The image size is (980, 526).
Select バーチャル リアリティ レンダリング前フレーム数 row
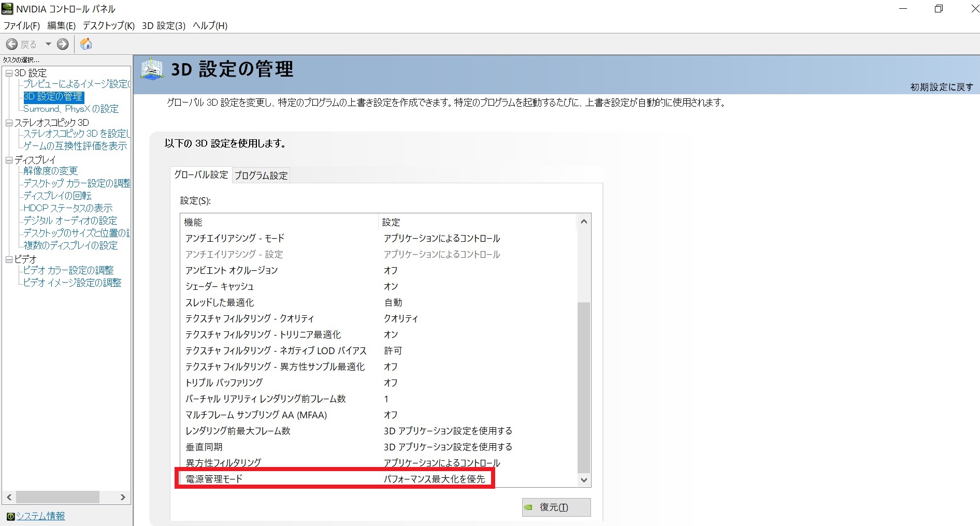coord(379,399)
